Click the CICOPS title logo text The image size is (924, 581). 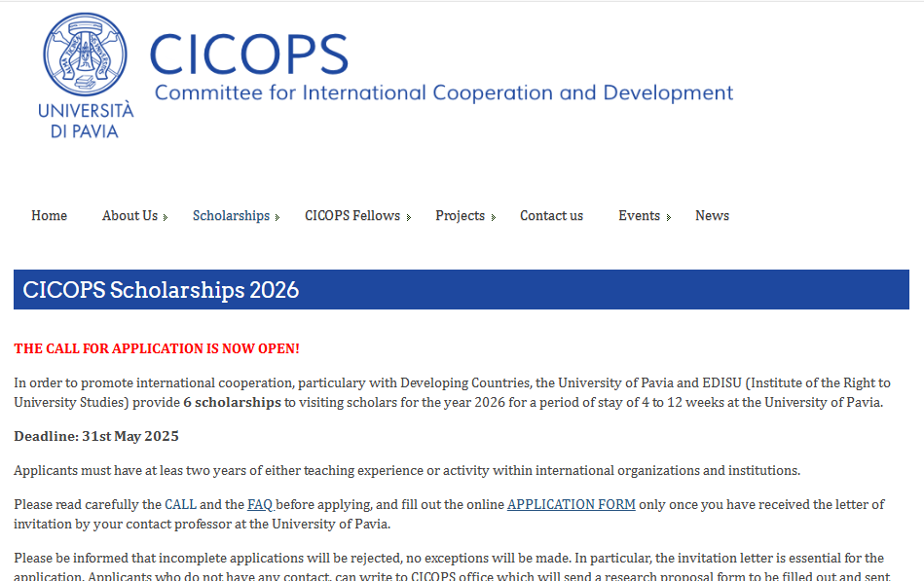(248, 54)
